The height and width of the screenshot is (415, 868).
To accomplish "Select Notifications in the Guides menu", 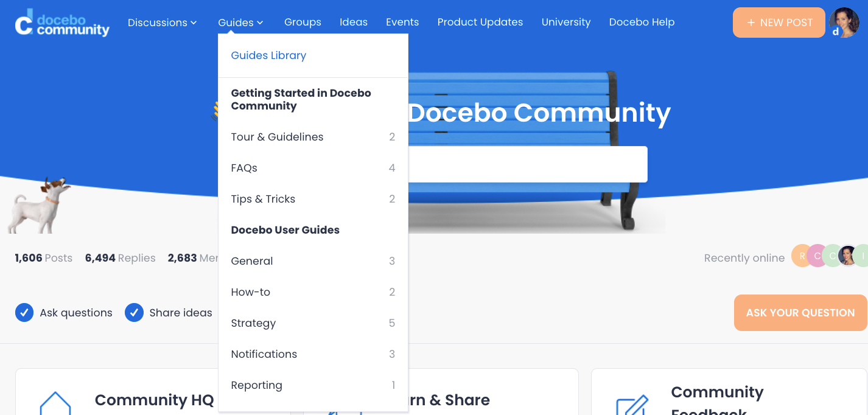I will (x=313, y=354).
